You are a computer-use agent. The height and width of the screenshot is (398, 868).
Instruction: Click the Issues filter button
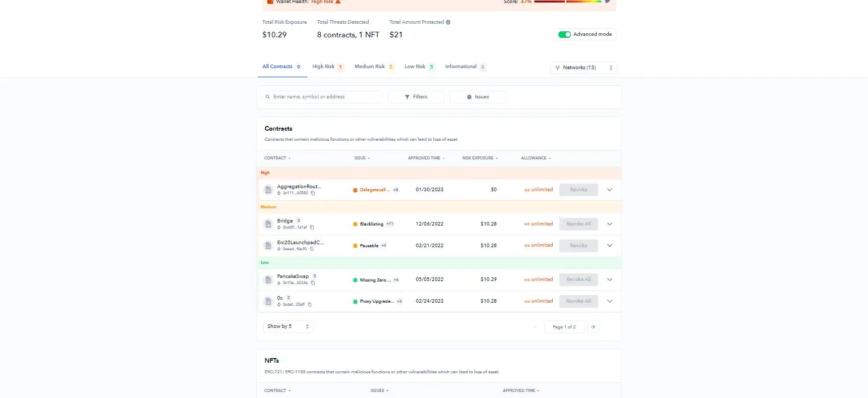(478, 97)
